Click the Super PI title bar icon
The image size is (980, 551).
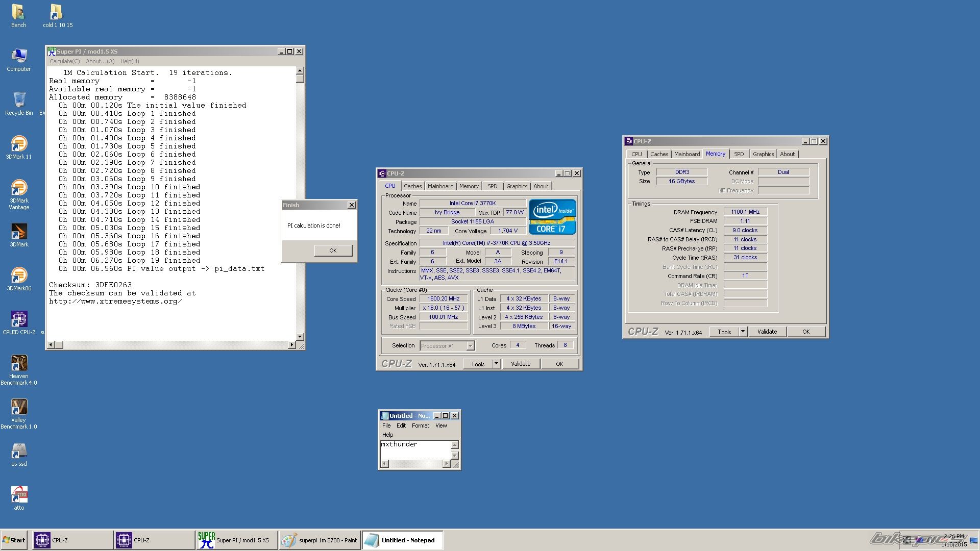[52, 51]
